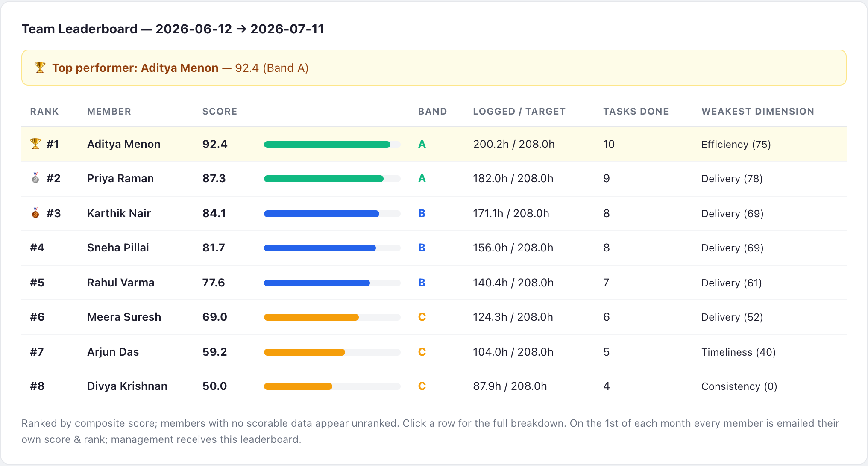
Task: Select the Sneha Pillai member name
Action: (x=118, y=248)
